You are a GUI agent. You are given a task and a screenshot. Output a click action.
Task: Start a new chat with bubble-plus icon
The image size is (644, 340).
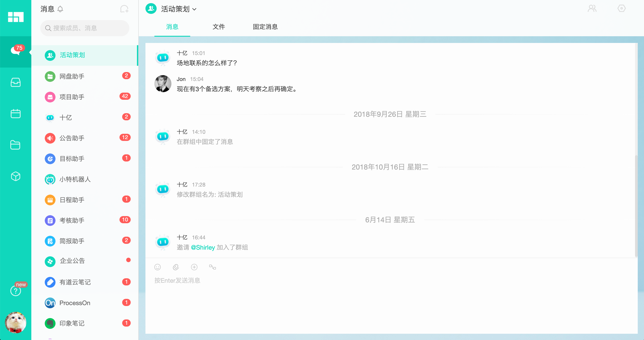[124, 9]
